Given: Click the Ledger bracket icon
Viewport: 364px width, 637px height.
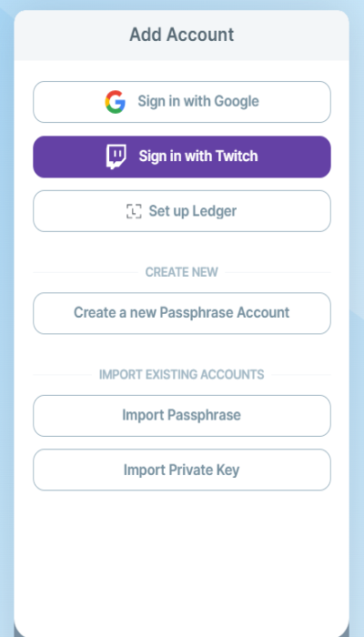Looking at the screenshot, I should click(x=134, y=212).
